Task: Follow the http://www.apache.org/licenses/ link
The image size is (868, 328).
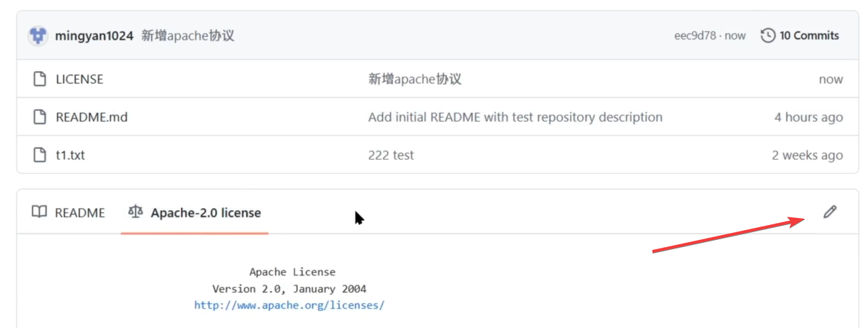Action: pos(289,305)
